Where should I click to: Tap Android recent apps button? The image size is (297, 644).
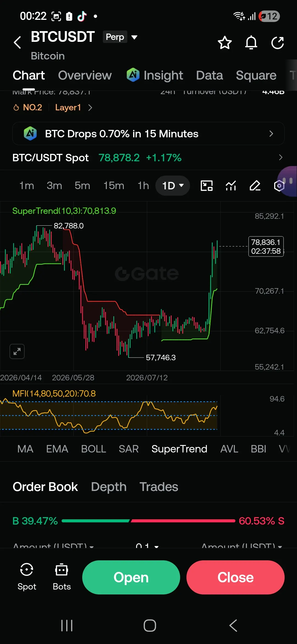tap(67, 626)
